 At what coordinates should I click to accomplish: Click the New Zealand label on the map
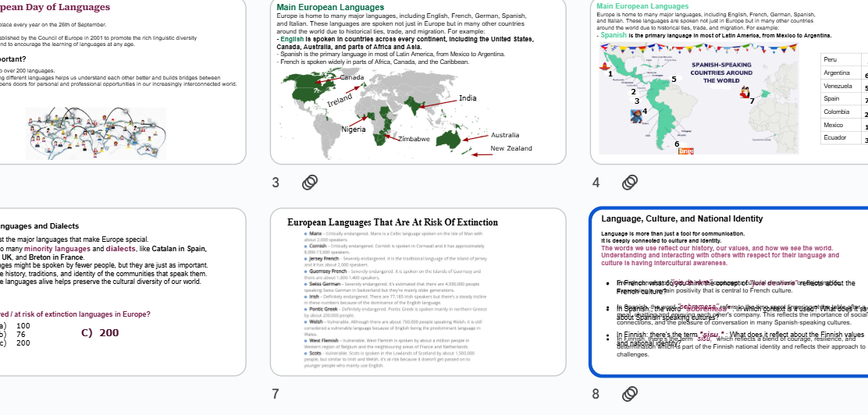(x=510, y=148)
